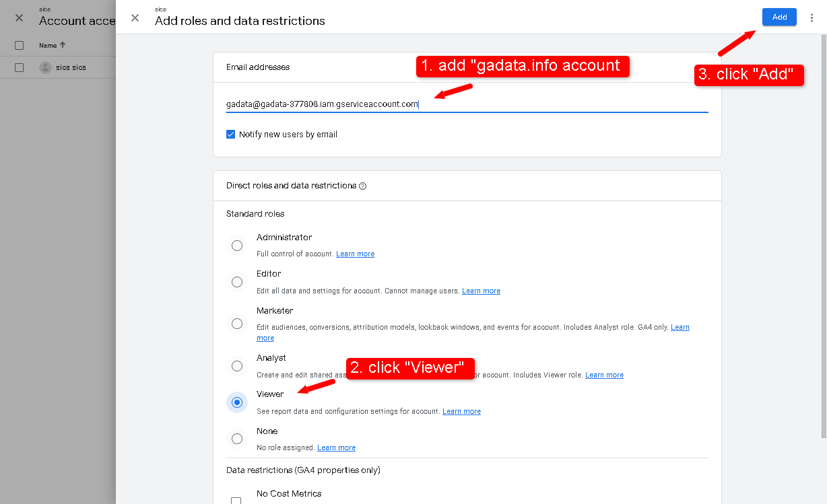Select all users with header checkbox
Viewport: 827px width, 504px height.
pos(19,45)
